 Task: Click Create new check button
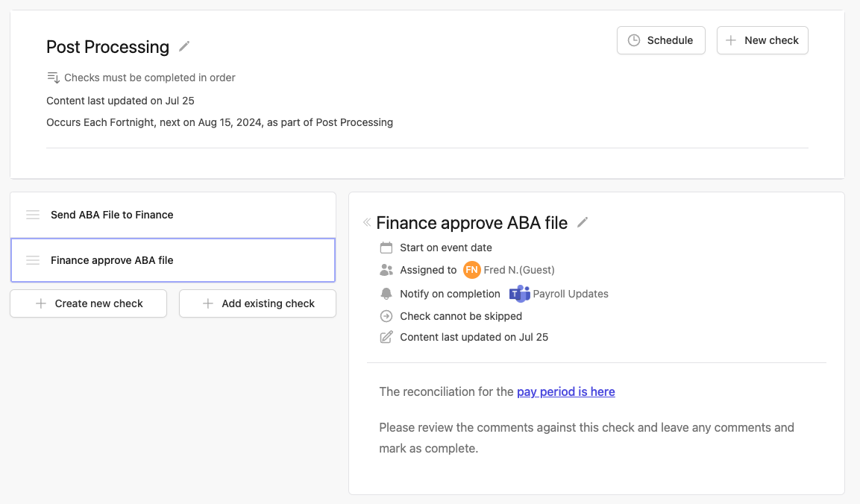[88, 303]
